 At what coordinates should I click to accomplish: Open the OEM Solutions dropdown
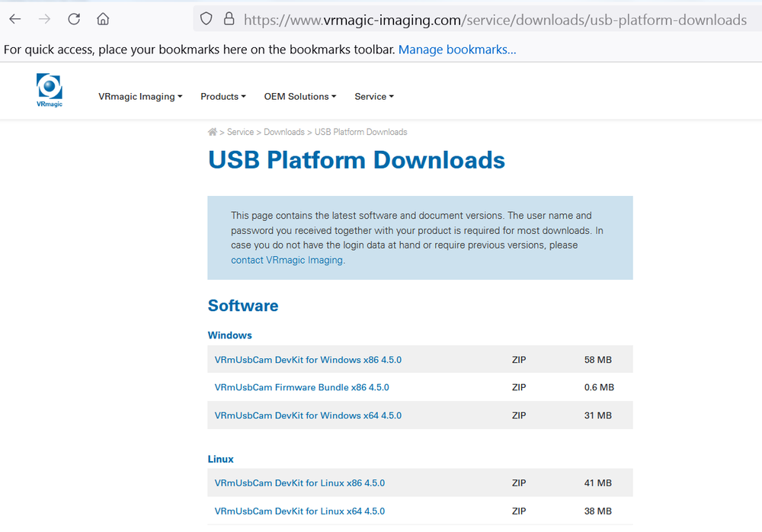299,96
